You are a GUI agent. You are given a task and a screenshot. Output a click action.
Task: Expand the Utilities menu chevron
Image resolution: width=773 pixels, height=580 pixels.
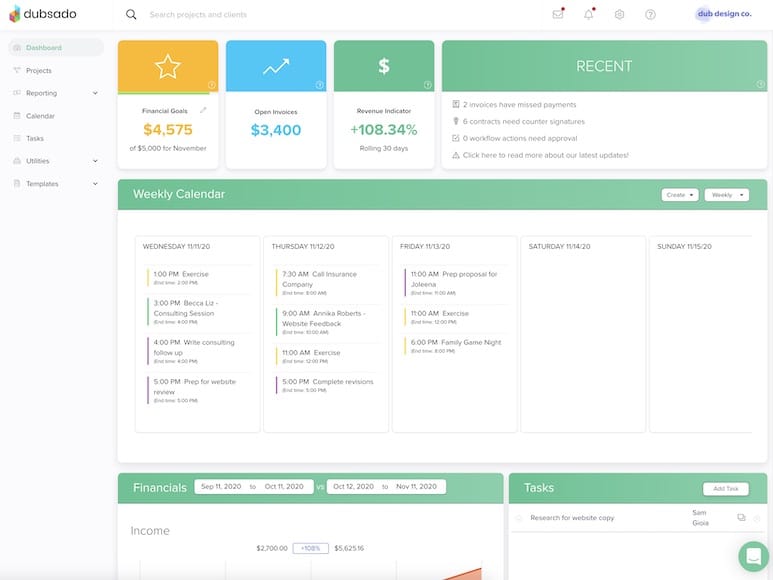(x=95, y=161)
